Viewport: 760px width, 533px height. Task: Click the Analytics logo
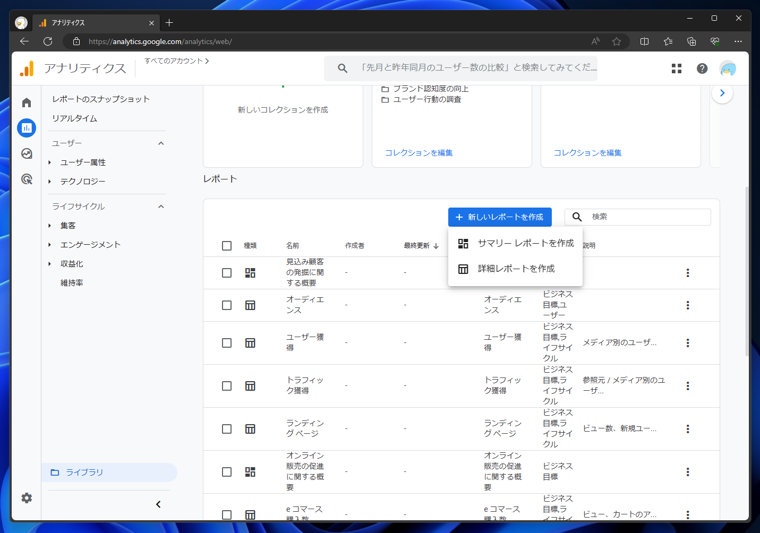click(27, 69)
